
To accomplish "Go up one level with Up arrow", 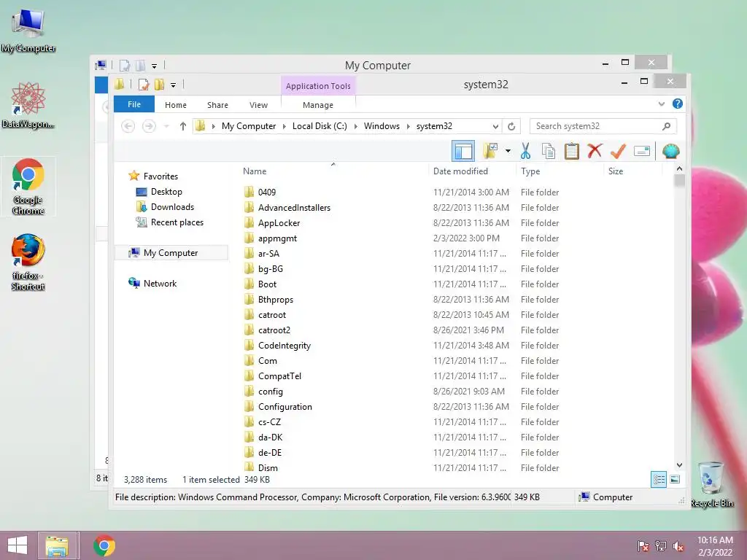I will pos(183,126).
